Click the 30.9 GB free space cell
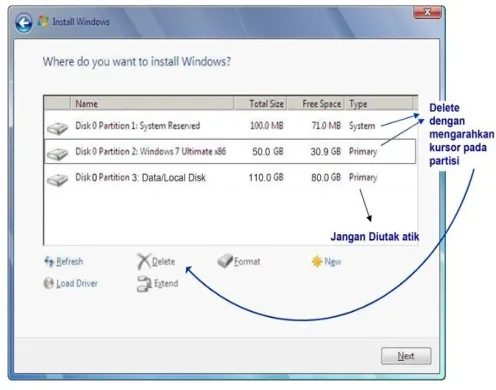Screen dimensions: 496x390 [326, 152]
